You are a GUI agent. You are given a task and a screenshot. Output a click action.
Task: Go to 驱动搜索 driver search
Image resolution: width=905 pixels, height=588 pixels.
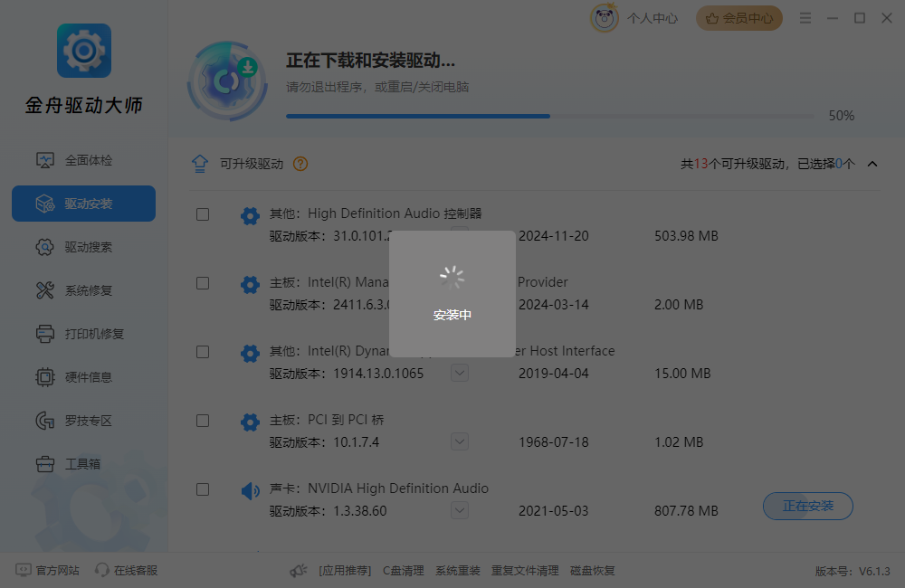click(83, 247)
